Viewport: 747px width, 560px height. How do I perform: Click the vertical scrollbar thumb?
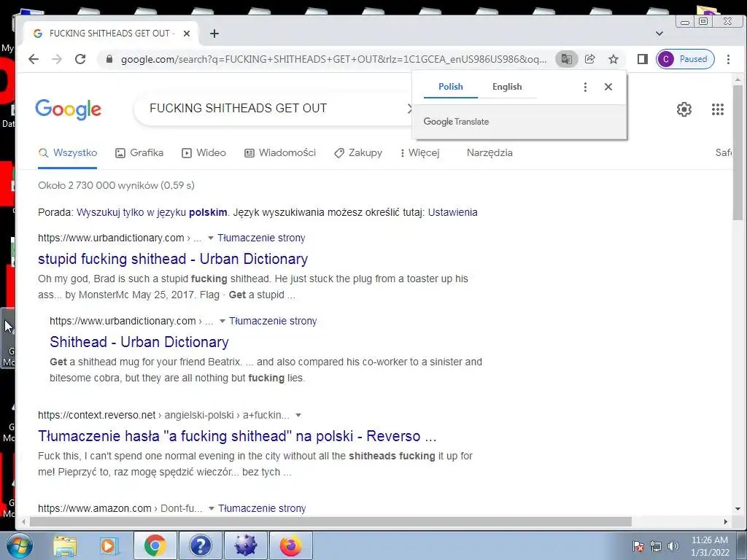click(x=738, y=152)
